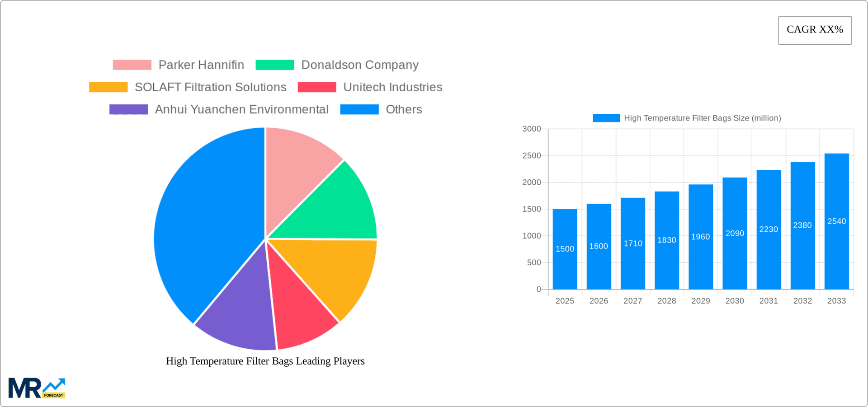The image size is (868, 407).
Task: Click the Donaldson Company legend label
Action: (360, 65)
